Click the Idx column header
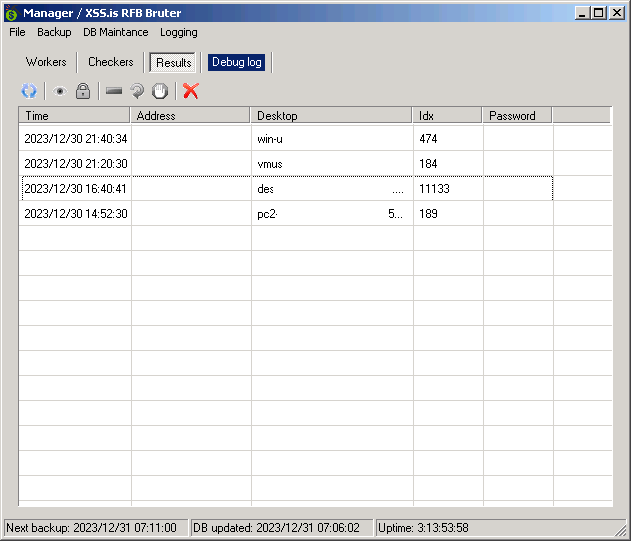The height and width of the screenshot is (541, 631). tap(447, 116)
